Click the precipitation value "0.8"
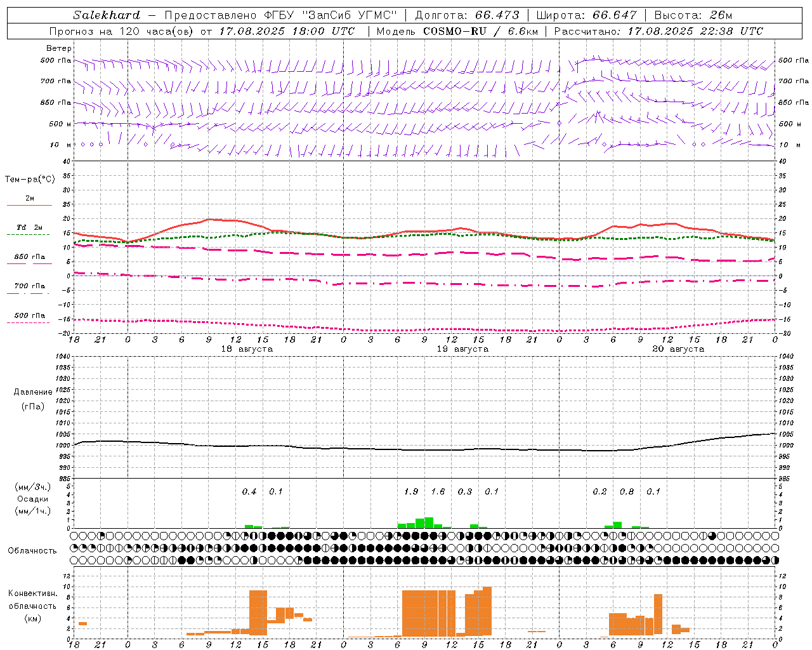 (627, 492)
